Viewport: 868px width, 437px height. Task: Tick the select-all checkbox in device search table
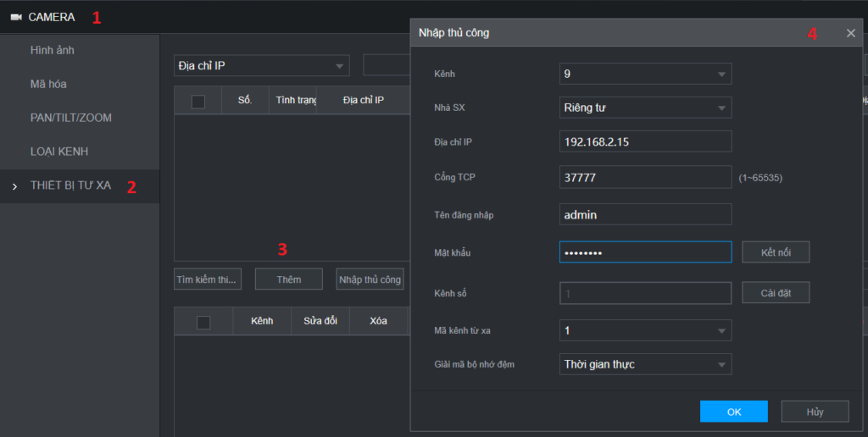[198, 102]
